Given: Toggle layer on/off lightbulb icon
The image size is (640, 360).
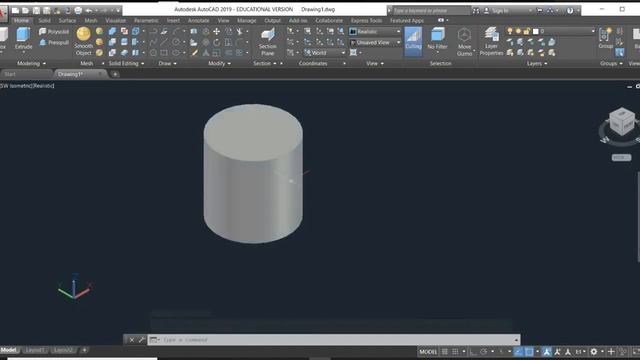Looking at the screenshot, I should 510,31.
